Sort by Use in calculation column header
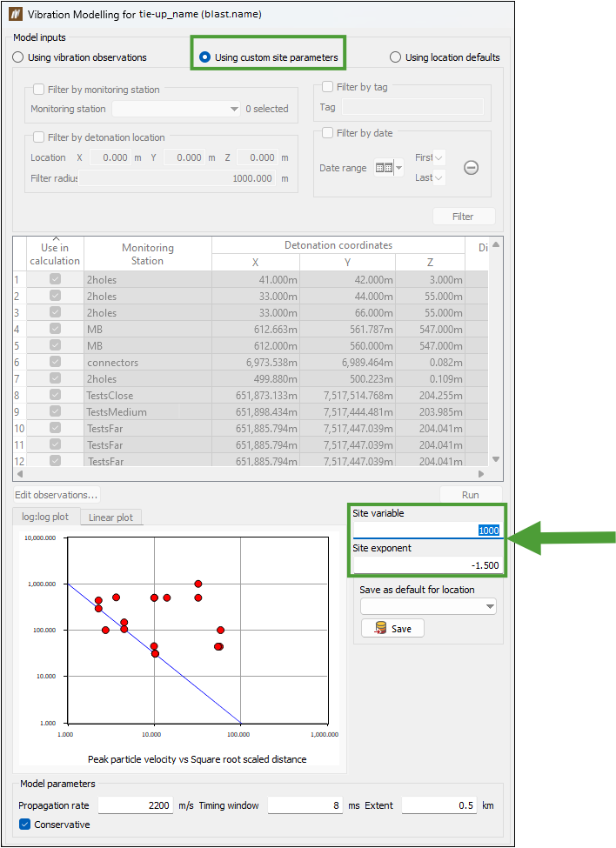616x848 pixels. 55,254
